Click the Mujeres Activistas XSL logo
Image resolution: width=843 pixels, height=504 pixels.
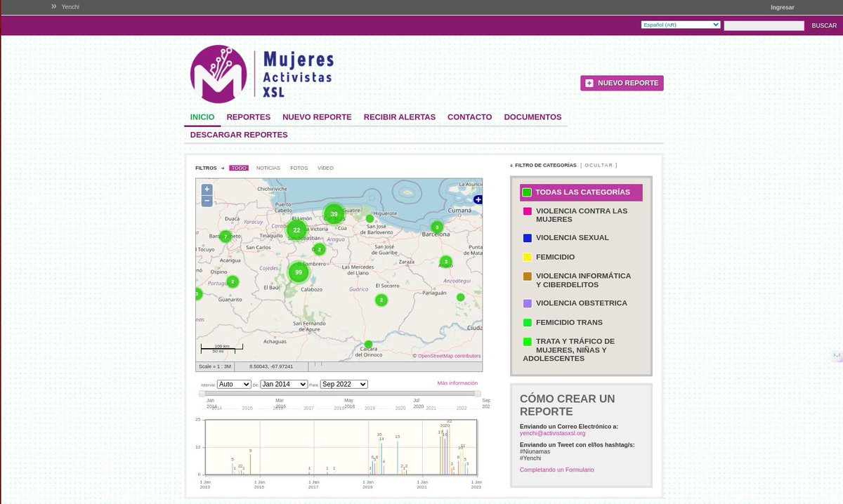pyautogui.click(x=261, y=73)
